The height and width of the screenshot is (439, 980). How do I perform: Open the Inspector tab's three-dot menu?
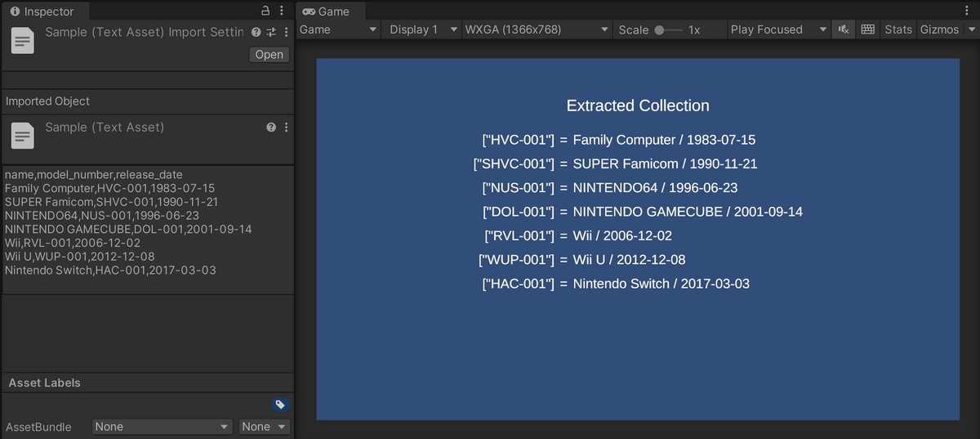tap(282, 11)
